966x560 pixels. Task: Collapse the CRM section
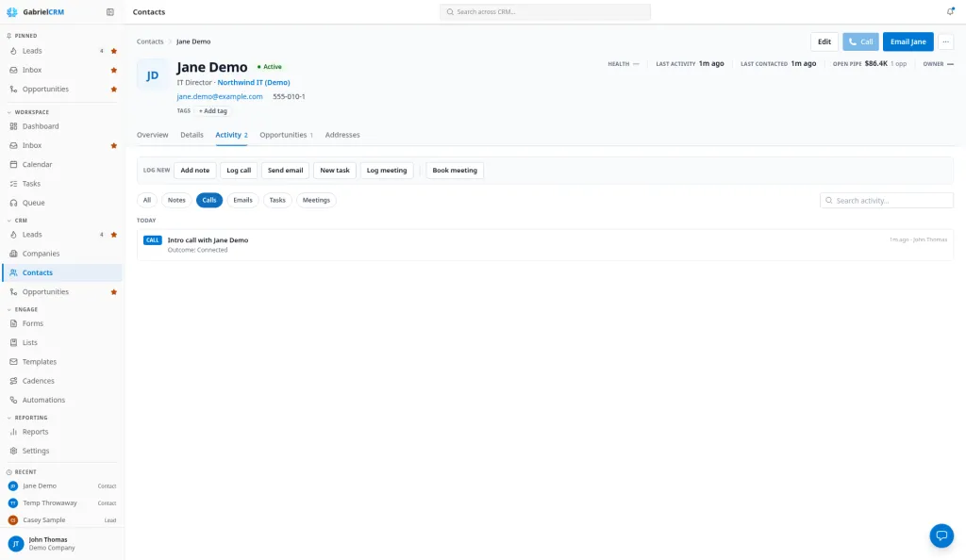coord(17,221)
